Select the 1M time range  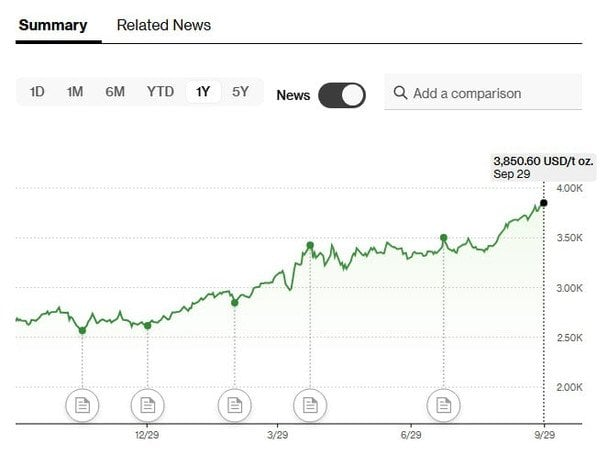point(75,92)
